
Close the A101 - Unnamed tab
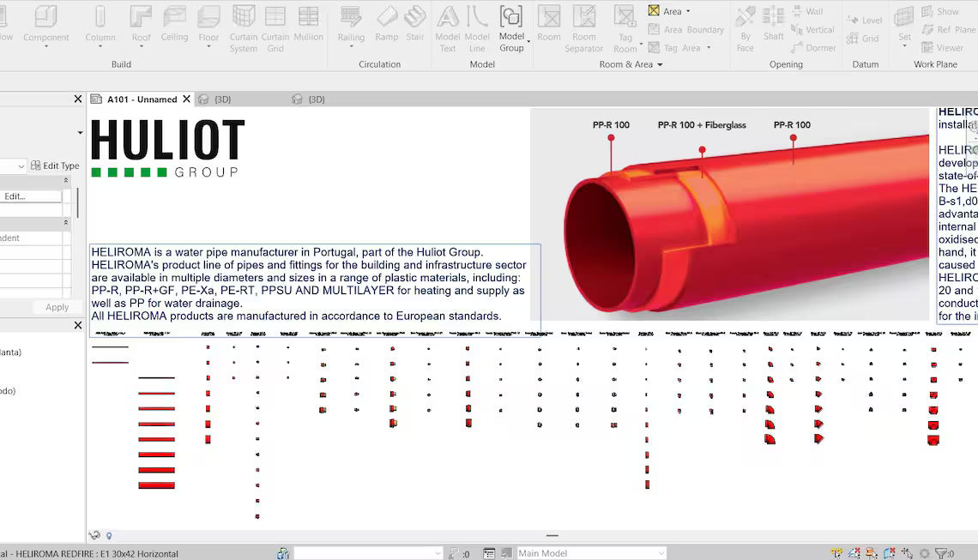[186, 99]
